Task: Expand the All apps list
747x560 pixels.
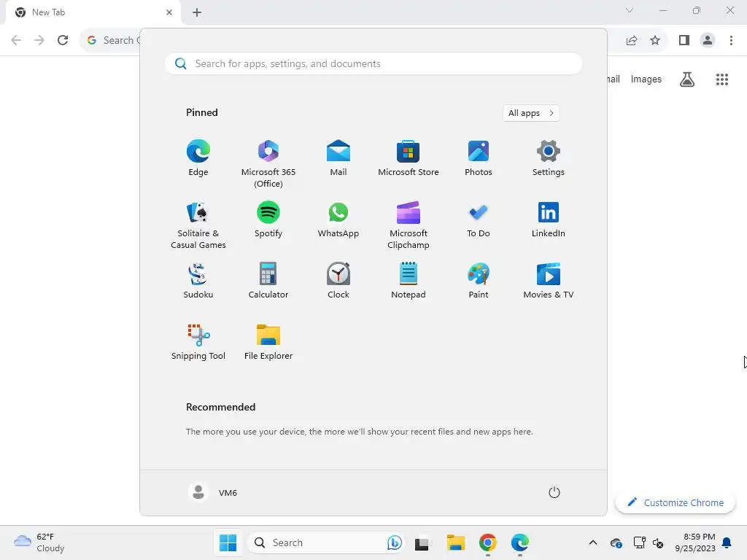Action: pos(531,113)
